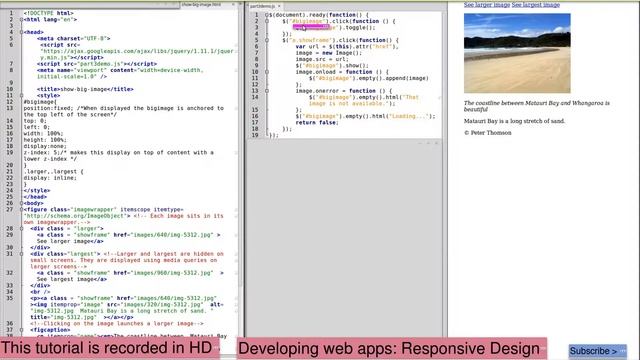This screenshot has width=640, height=360.
Task: Click the 'loading...' html() line
Action: (365, 116)
